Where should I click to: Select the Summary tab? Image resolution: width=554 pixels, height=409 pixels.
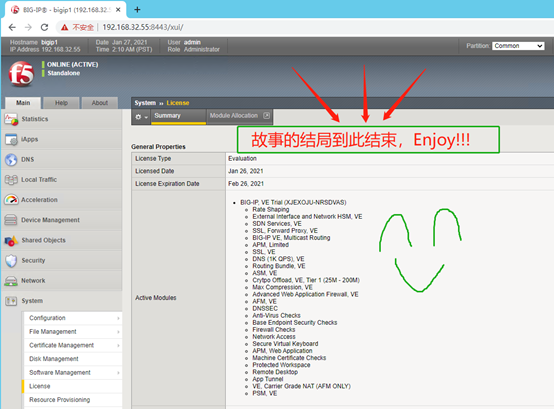tap(178, 116)
